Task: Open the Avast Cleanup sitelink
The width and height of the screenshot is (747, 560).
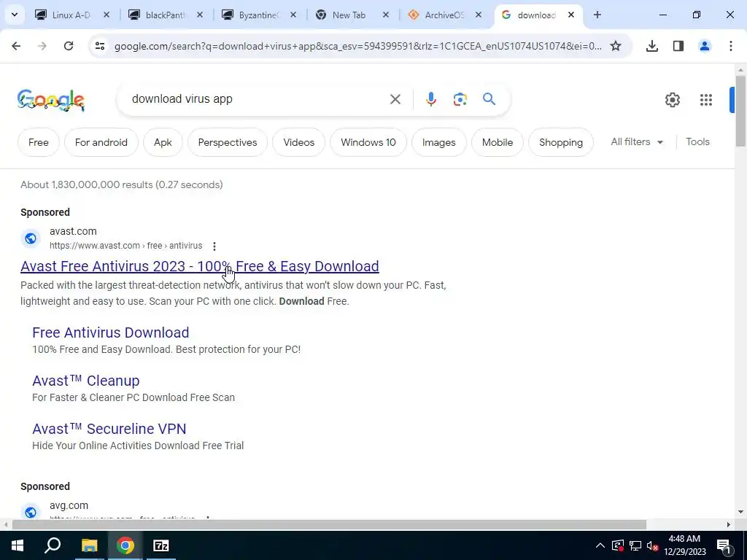Action: pos(86,381)
